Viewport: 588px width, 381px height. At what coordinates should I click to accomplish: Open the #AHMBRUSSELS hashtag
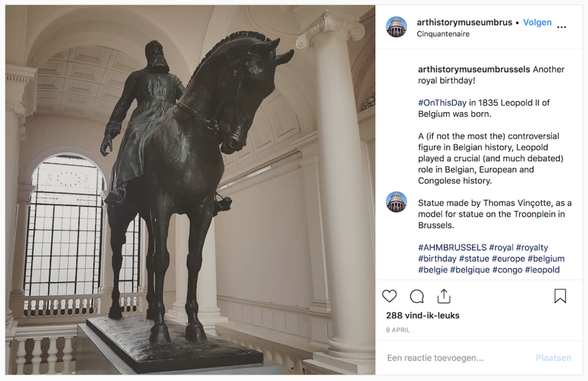point(452,248)
